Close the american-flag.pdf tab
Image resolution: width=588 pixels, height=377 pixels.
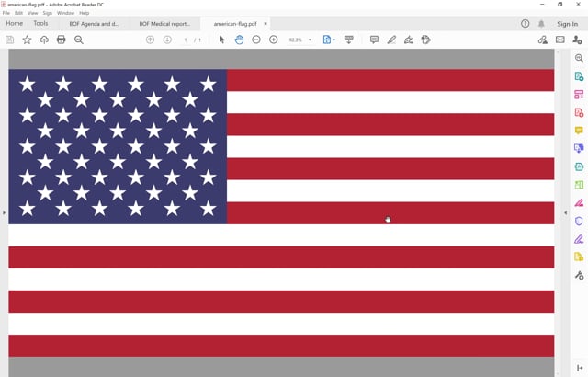click(x=266, y=23)
